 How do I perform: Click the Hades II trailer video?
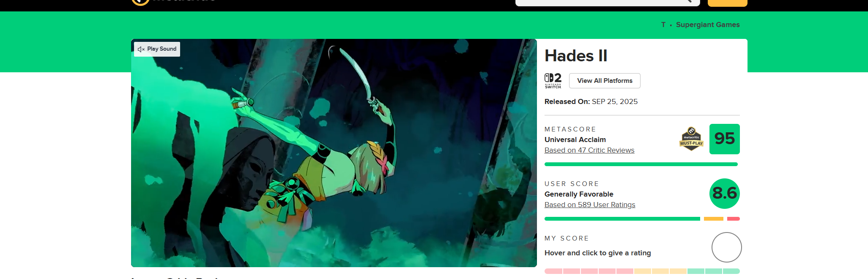pos(334,153)
